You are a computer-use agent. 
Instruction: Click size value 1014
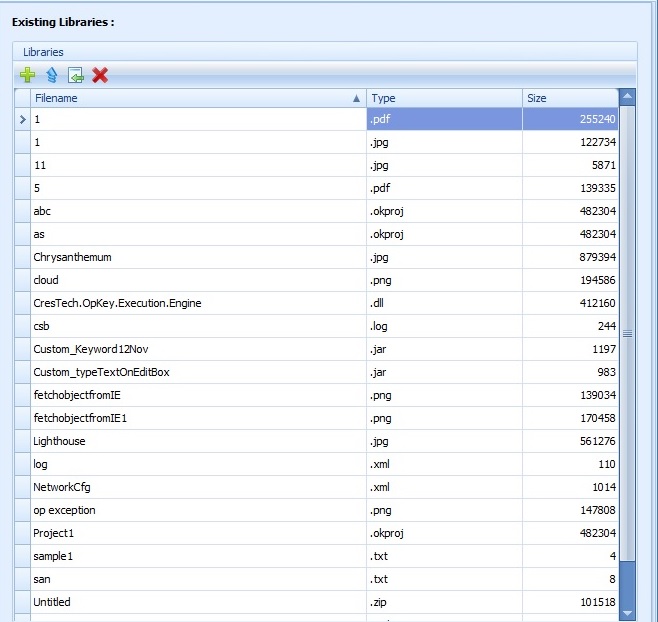point(604,487)
